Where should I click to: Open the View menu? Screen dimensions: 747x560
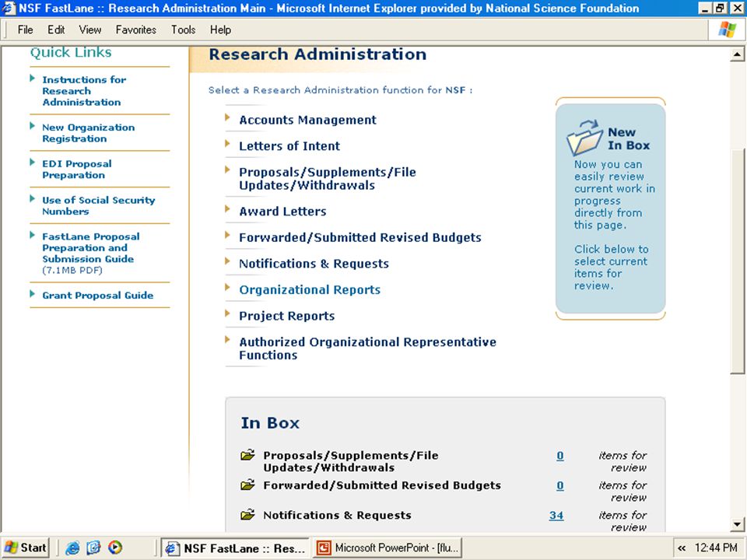(90, 30)
